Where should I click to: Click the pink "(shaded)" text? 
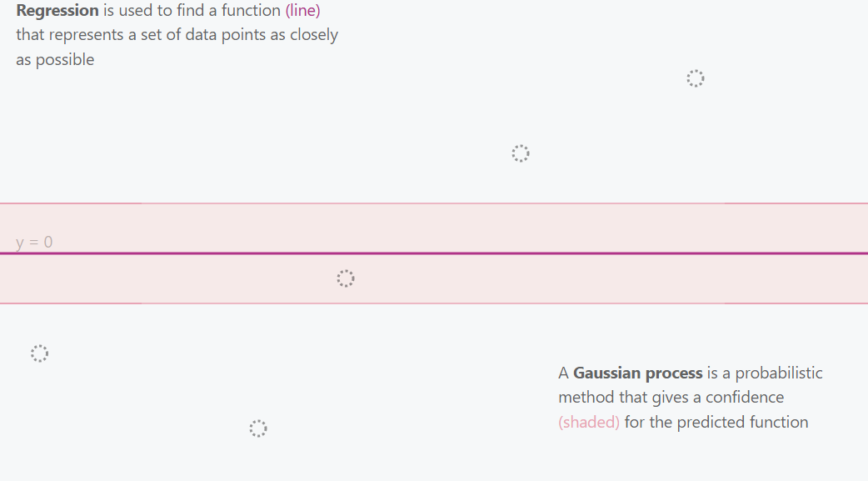(589, 423)
